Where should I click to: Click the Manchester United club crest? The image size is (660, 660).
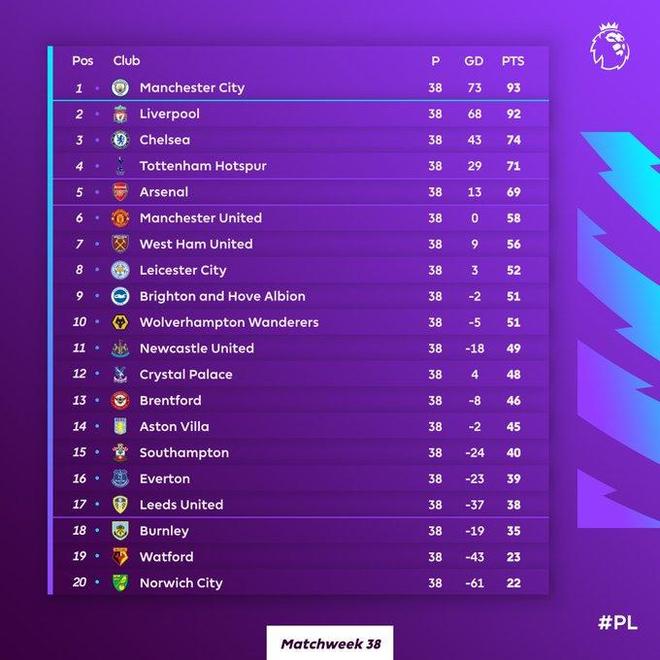[x=120, y=218]
